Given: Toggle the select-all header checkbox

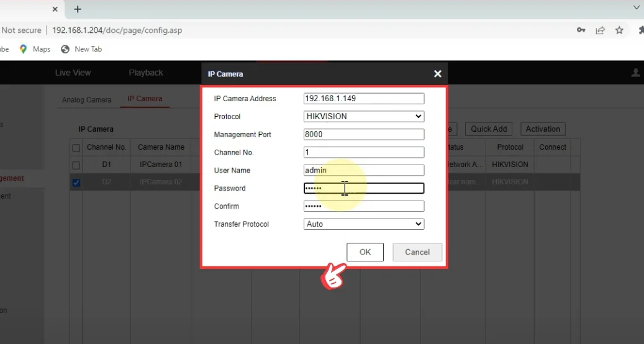Looking at the screenshot, I should [x=76, y=148].
